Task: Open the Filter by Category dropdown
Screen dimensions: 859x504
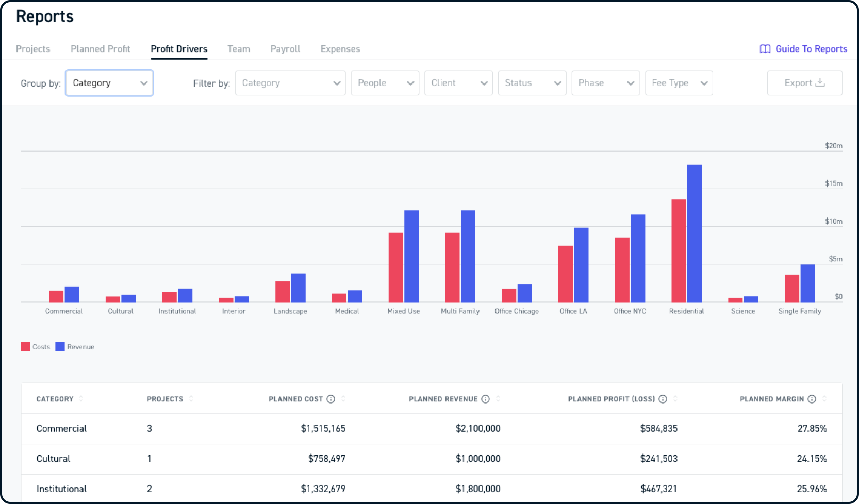Action: [x=290, y=83]
